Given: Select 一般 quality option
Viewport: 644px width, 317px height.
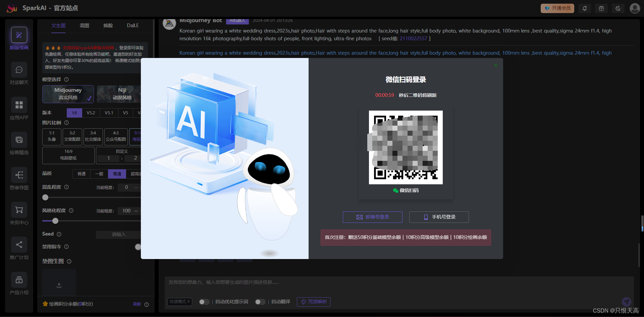Looking at the screenshot, I should point(99,174).
